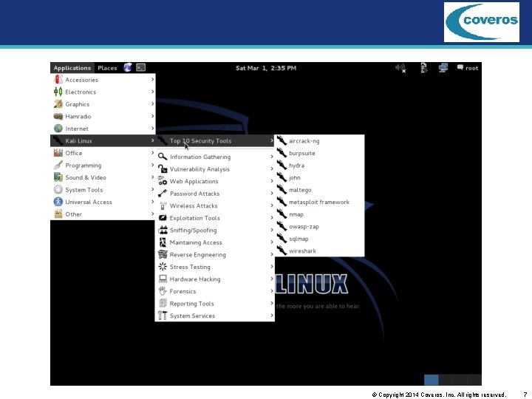Open the root user menu

(x=468, y=68)
